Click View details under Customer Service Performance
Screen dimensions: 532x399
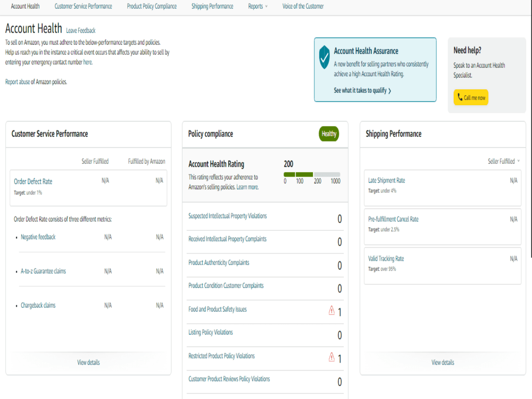(88, 362)
